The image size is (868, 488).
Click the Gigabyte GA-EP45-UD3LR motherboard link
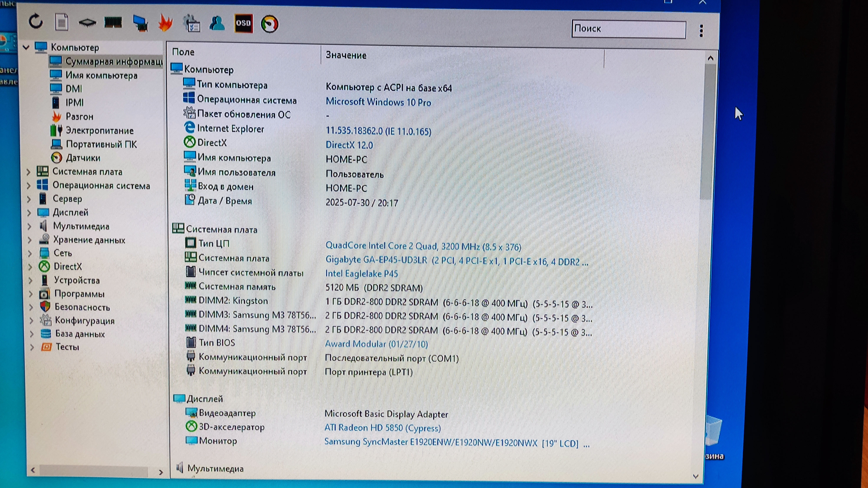tap(376, 260)
